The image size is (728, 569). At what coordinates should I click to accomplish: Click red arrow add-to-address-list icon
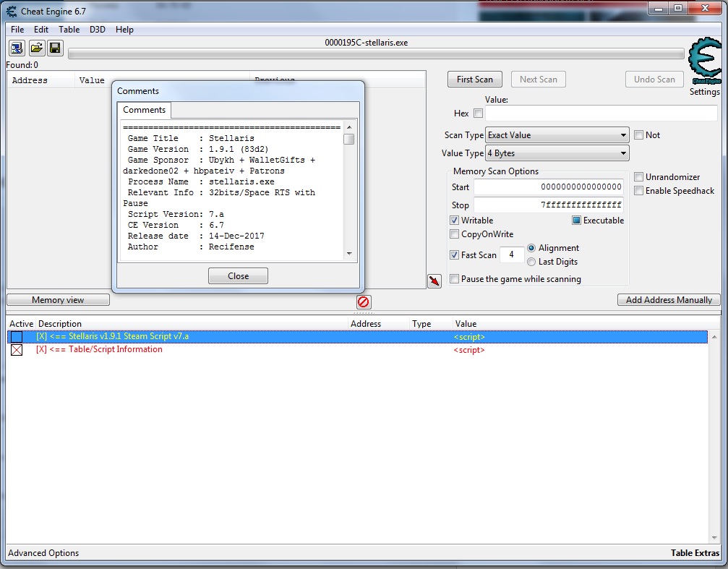(x=434, y=281)
